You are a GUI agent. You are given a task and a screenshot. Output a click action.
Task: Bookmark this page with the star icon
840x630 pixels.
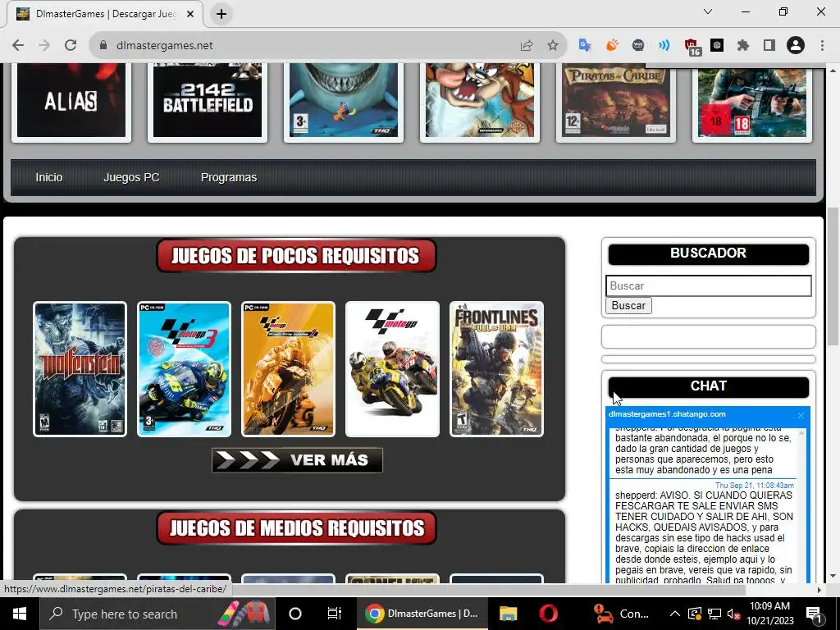point(553,46)
